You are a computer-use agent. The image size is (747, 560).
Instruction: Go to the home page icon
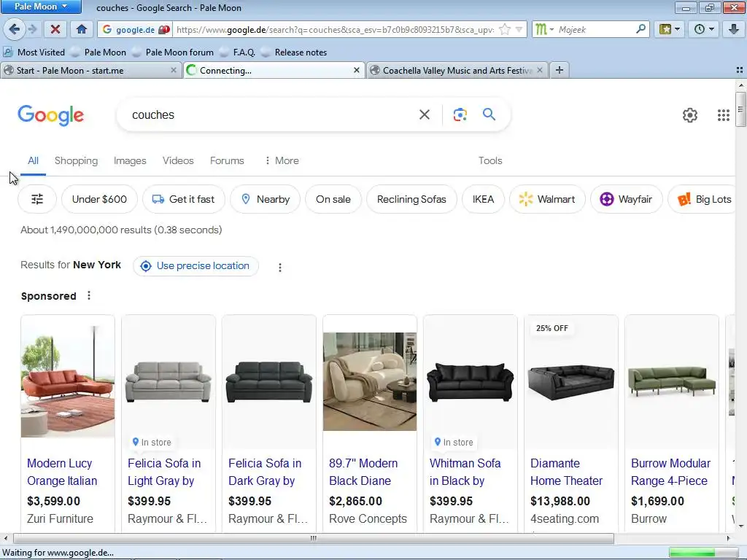click(x=82, y=29)
